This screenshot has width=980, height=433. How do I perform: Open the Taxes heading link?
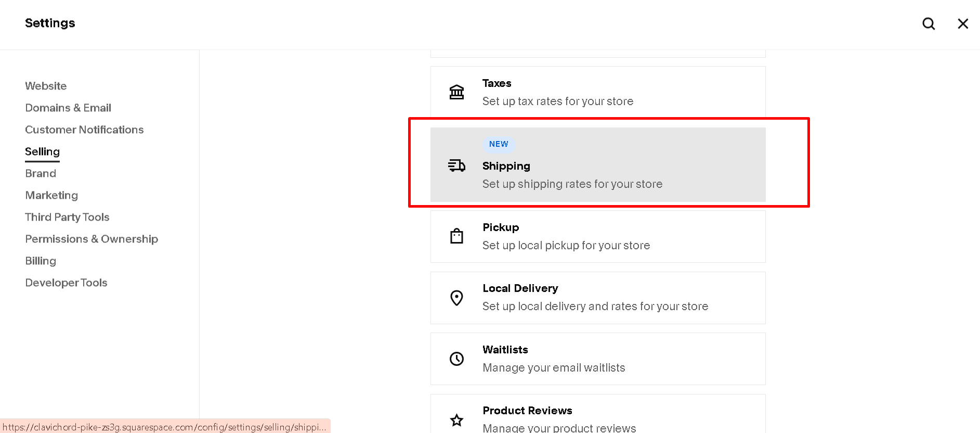[x=496, y=83]
